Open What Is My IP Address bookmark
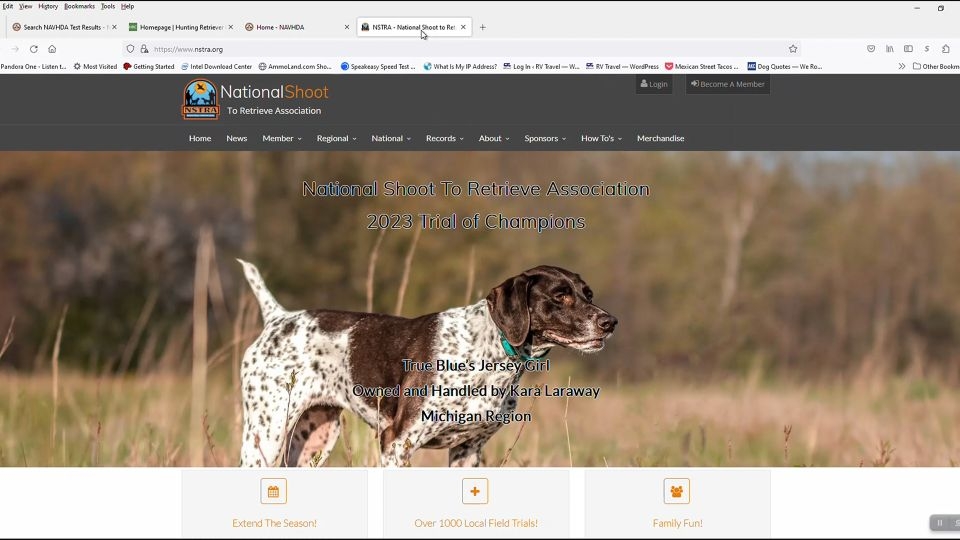Screen dimensions: 960x540 [x=460, y=66]
